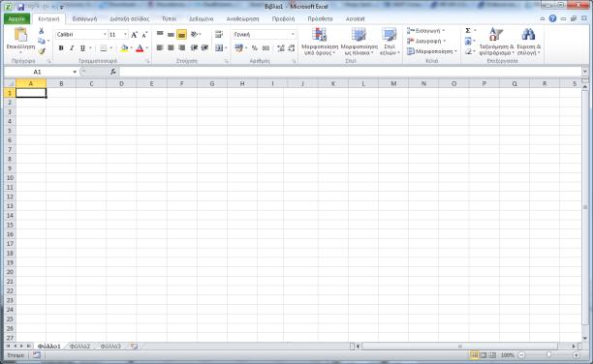Viewport: 593px width, 364px height.
Task: Open Sort & Filter (Ταξινόμηση & φιλτράρισμα)
Action: (x=496, y=42)
